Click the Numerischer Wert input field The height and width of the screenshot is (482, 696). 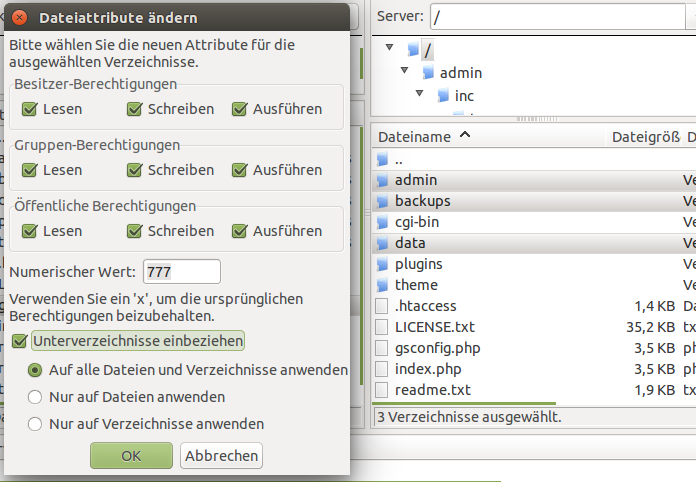pyautogui.click(x=182, y=272)
